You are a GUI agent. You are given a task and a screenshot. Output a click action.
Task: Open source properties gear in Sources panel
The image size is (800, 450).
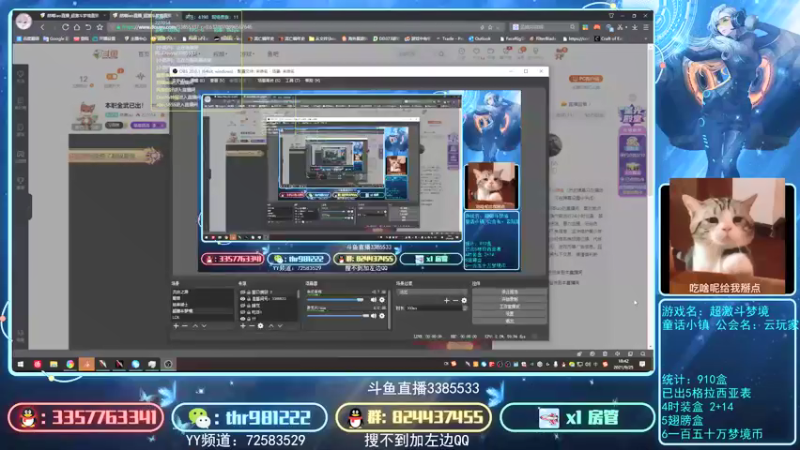(260, 326)
